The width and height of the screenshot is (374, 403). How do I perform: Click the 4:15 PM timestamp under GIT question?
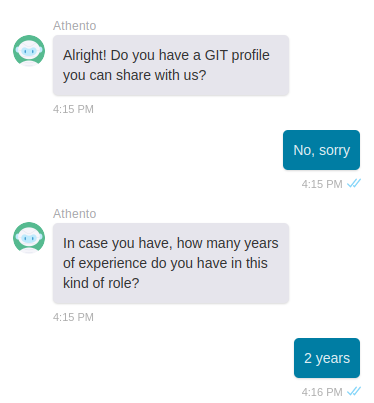point(73,109)
